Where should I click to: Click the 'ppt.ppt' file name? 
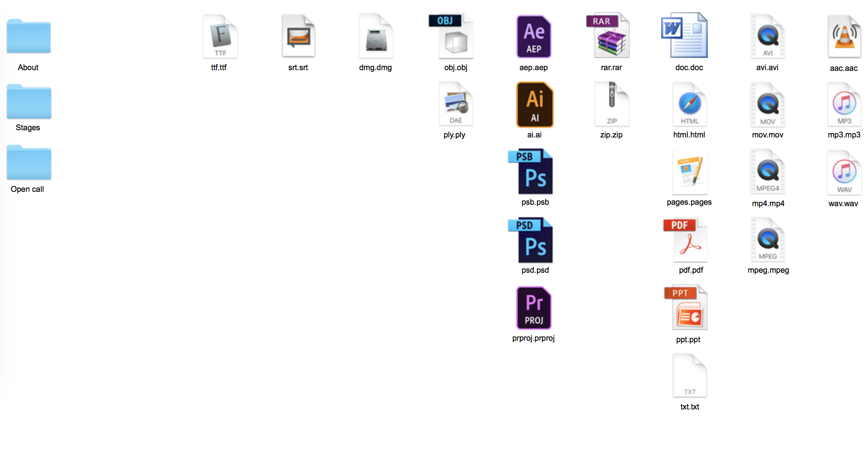(x=688, y=339)
